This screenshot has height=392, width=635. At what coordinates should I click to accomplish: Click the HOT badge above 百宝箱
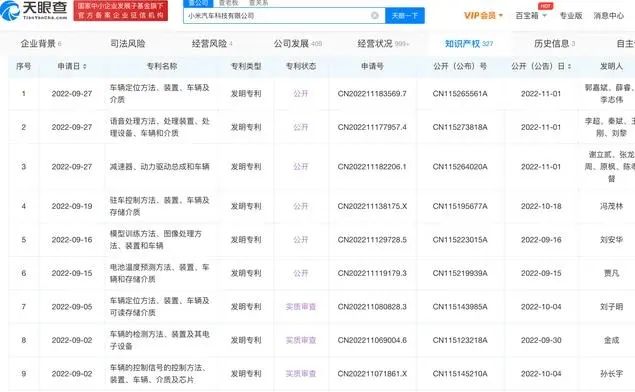point(545,6)
